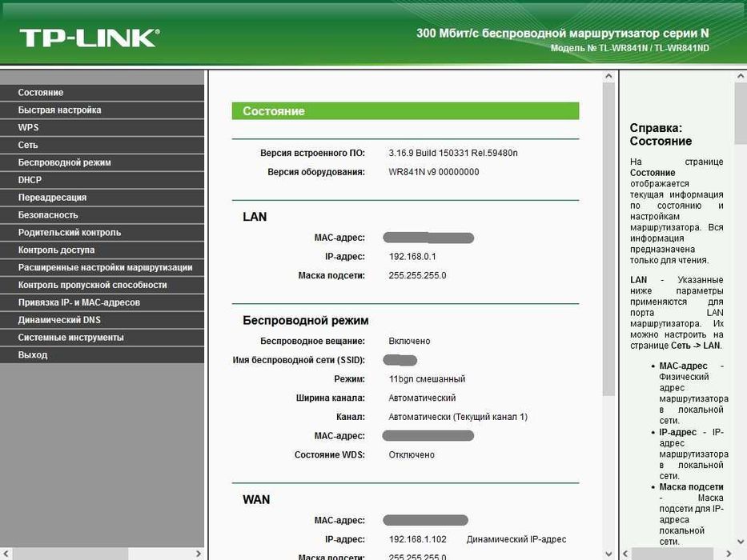Click Автоматически (Текущий канал 1) value
Viewport: 747px width, 560px height.
(x=458, y=417)
